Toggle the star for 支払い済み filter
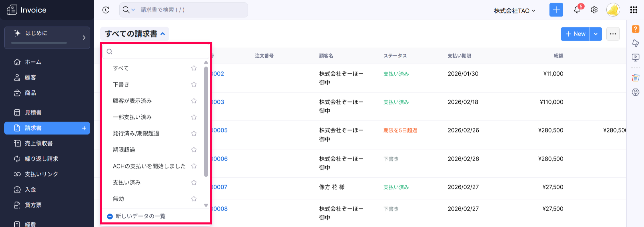The height and width of the screenshot is (227, 644). click(x=194, y=182)
